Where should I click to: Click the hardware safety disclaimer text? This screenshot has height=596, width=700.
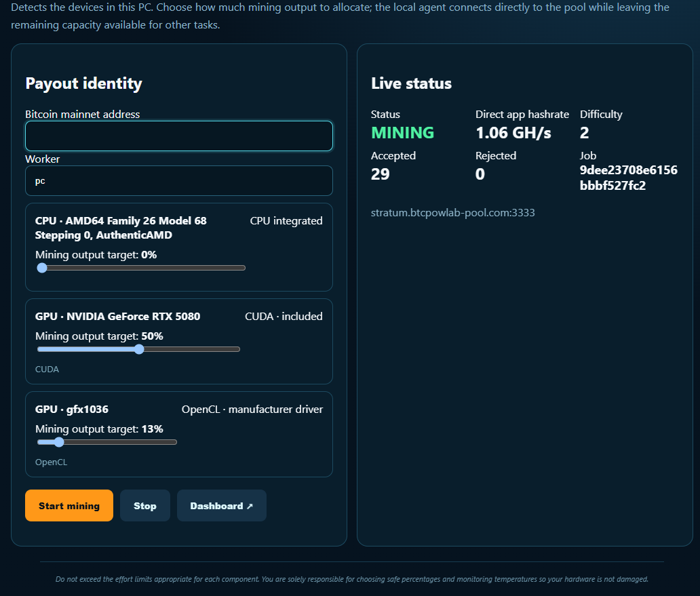click(352, 579)
